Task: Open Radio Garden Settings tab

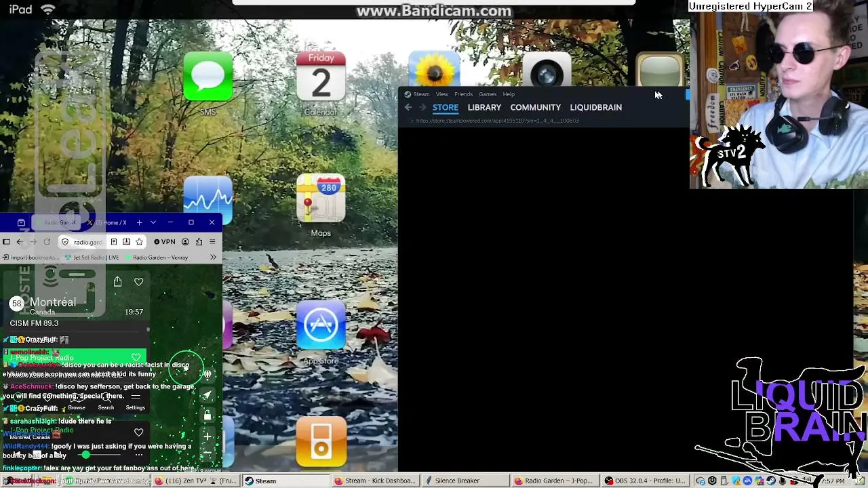Action: click(x=135, y=403)
